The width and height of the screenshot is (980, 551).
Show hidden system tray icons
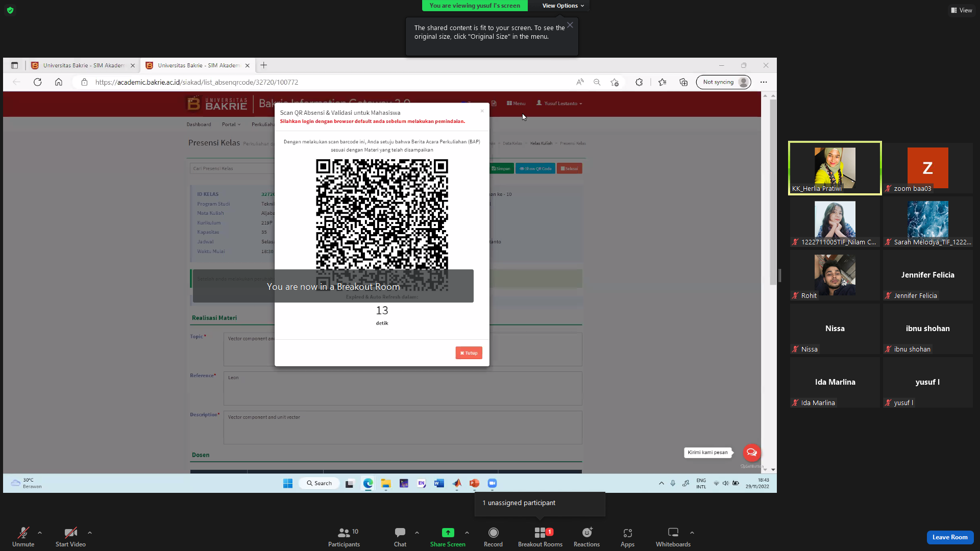click(661, 483)
